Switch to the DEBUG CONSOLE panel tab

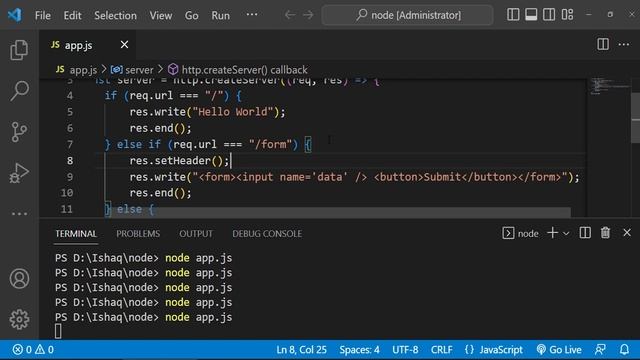pos(267,233)
